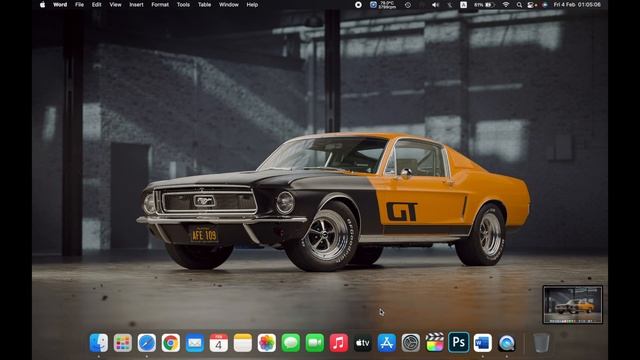Open the Bluetooth menu bar icon
This screenshot has width=640, height=360.
pyautogui.click(x=450, y=5)
